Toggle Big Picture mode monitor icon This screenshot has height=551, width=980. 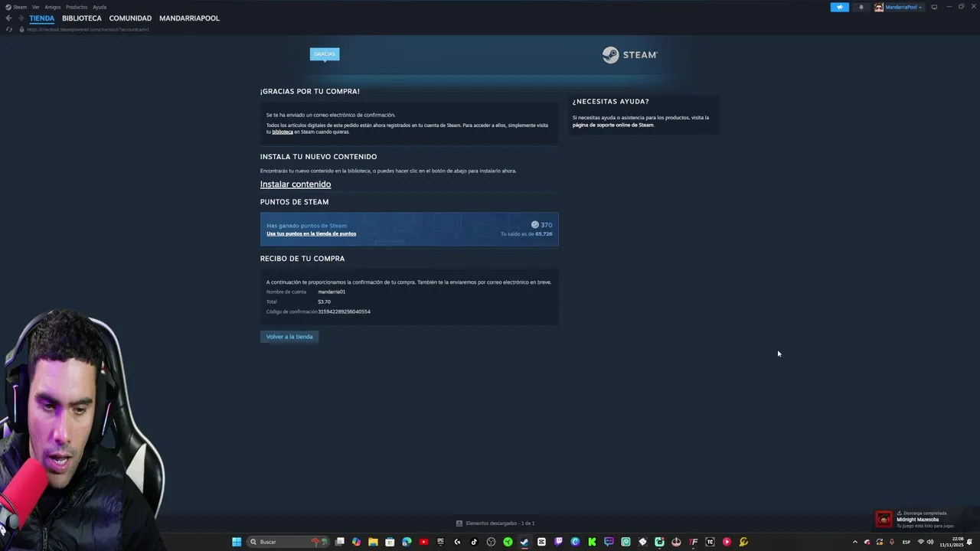click(x=934, y=7)
